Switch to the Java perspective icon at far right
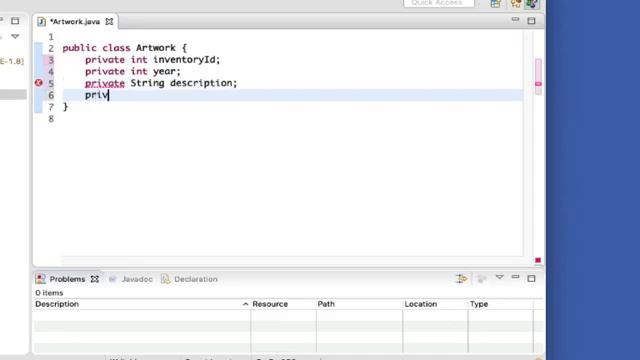Screen dimensions: 640x360 point(531,4)
